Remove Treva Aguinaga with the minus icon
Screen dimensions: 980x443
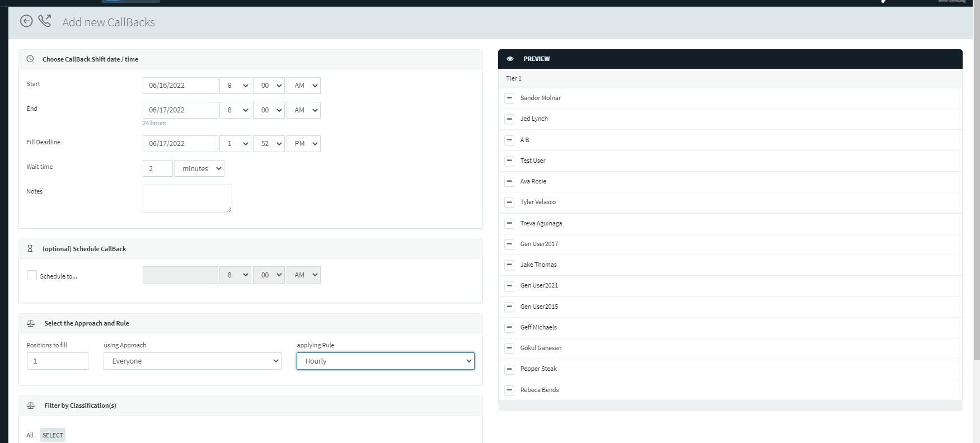point(509,223)
